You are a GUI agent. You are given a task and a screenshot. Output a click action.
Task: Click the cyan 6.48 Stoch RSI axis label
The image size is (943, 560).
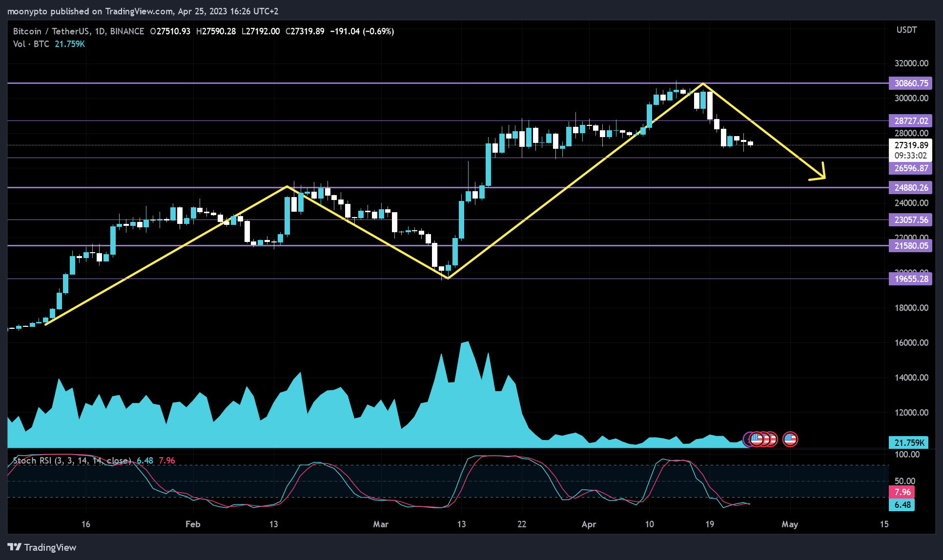tap(902, 505)
